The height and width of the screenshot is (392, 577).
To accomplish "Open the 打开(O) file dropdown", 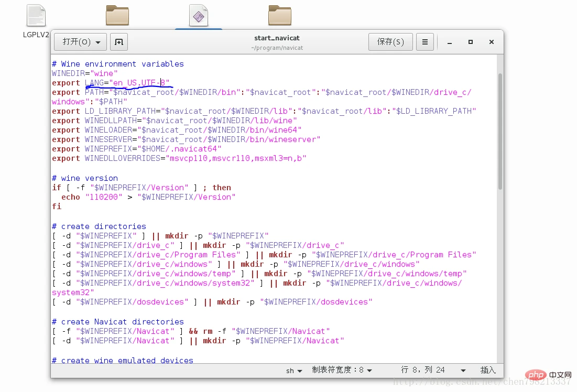I will 80,42.
